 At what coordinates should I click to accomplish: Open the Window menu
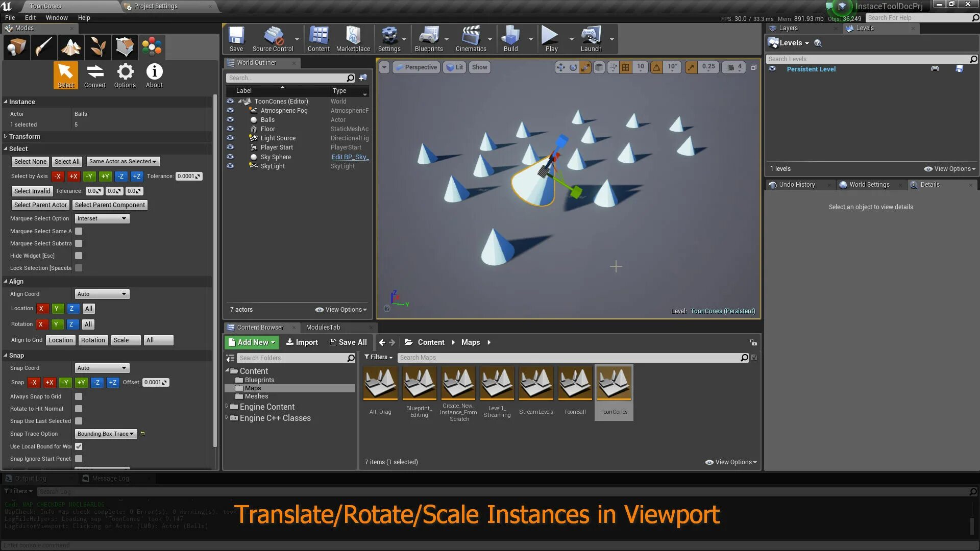tap(56, 17)
